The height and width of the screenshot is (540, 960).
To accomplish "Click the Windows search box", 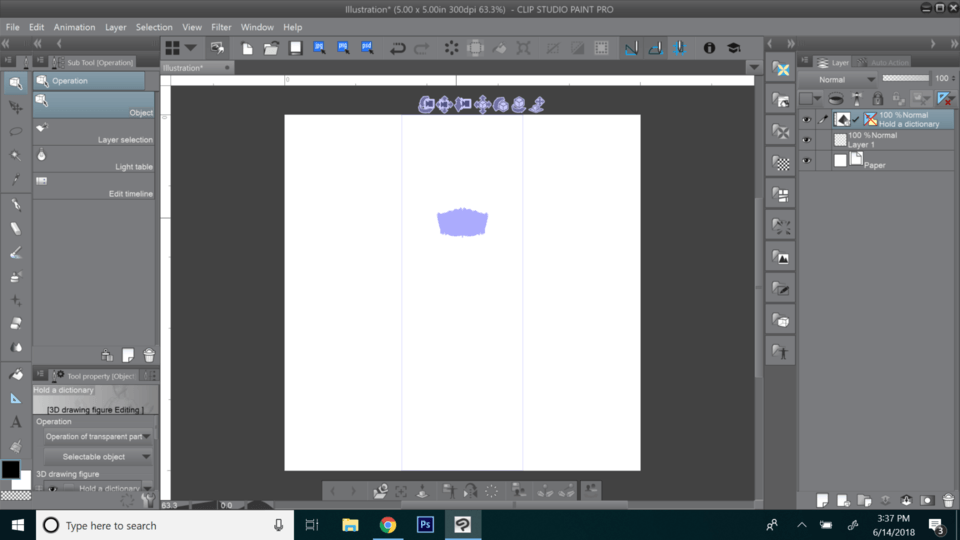I will [165, 525].
